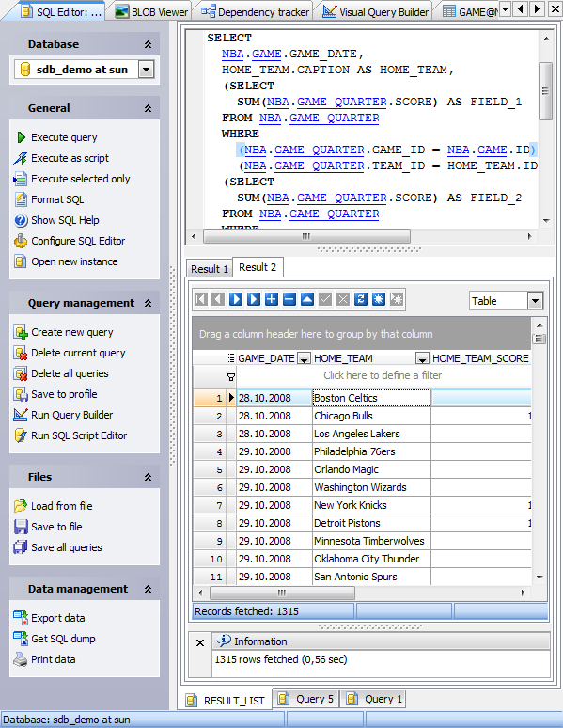Click the grid column chooser icon
Image resolution: width=563 pixels, height=728 pixels.
point(231,358)
